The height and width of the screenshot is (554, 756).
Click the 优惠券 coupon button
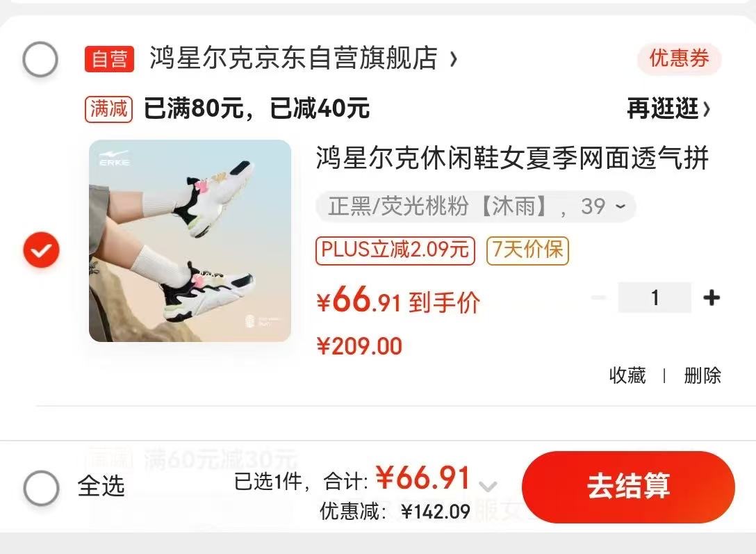[x=679, y=59]
